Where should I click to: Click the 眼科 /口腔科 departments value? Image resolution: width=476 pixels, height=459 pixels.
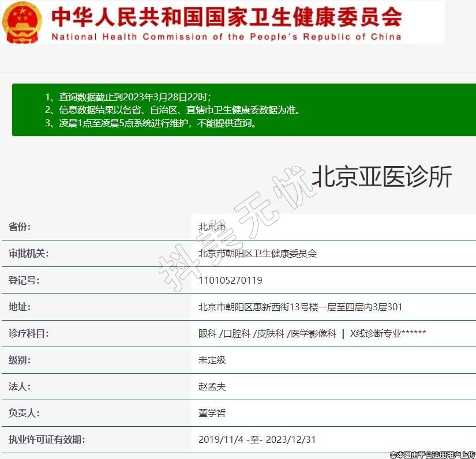point(312,333)
